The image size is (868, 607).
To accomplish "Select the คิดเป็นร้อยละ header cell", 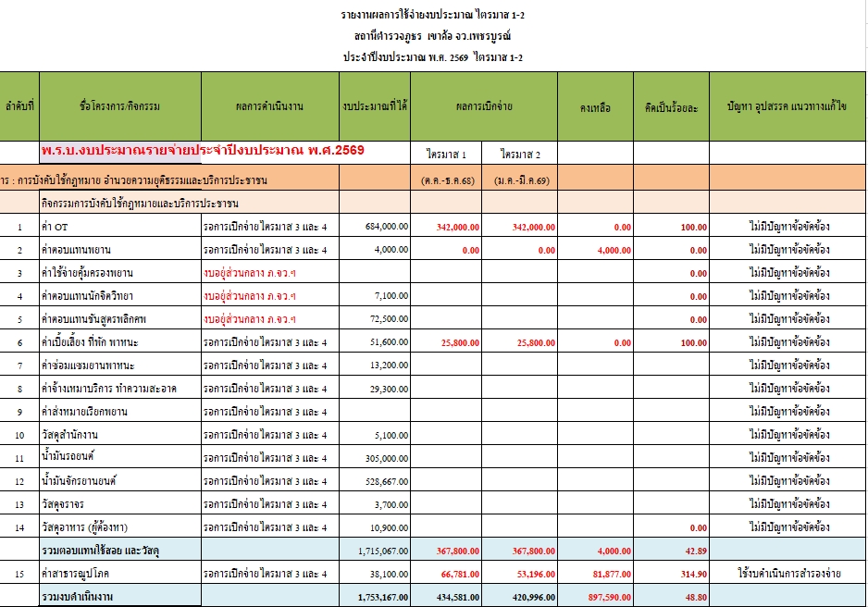I will (x=672, y=106).
